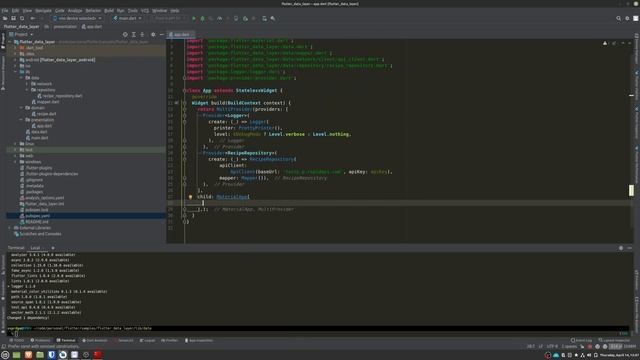Open the Problems tool window button
Image resolution: width=640 pixels, height=360 pixels.
40,340
